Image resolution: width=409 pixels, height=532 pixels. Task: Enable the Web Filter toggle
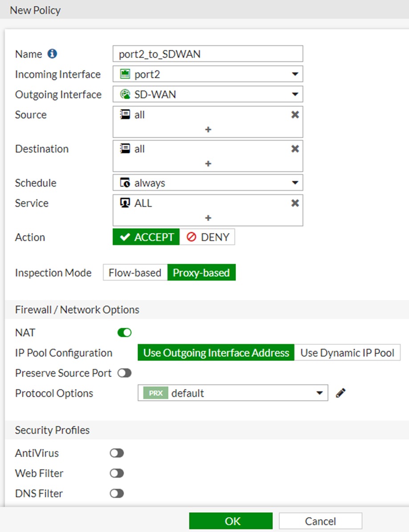click(x=117, y=473)
